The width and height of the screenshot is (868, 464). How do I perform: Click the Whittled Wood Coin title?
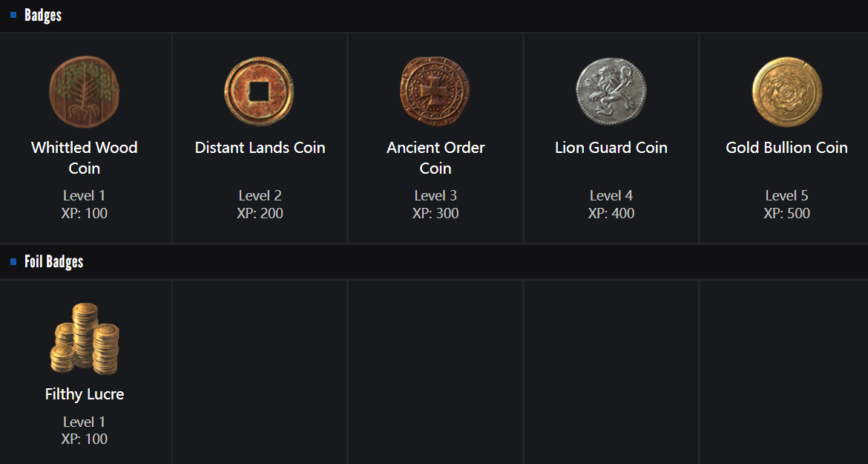[x=84, y=157]
